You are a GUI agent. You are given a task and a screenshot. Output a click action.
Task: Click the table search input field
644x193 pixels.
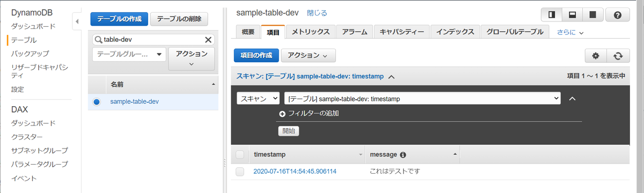coord(153,40)
